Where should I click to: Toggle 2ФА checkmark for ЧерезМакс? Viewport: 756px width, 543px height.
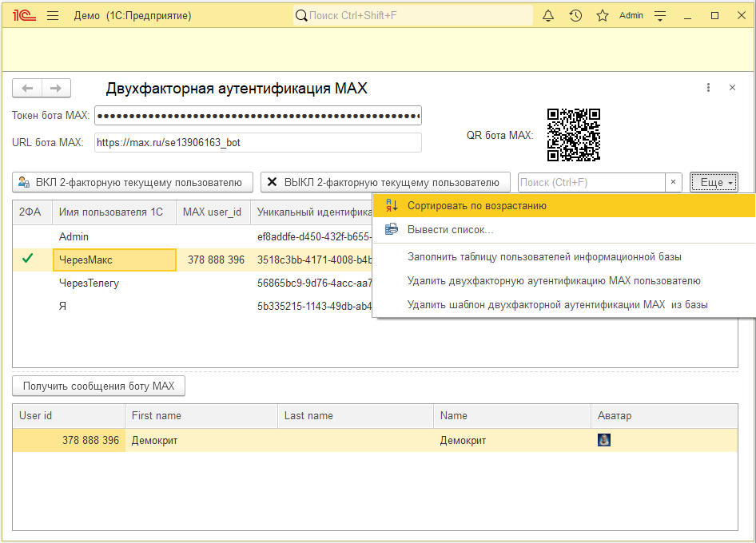(28, 259)
